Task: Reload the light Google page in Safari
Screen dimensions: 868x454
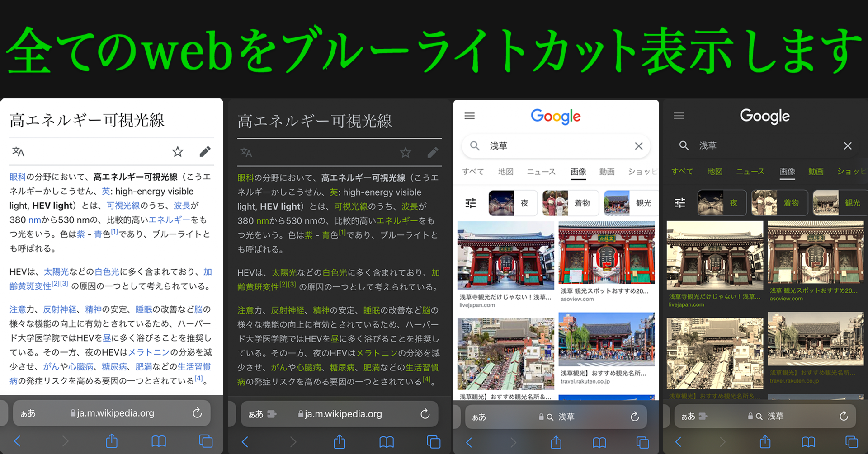Action: click(635, 417)
